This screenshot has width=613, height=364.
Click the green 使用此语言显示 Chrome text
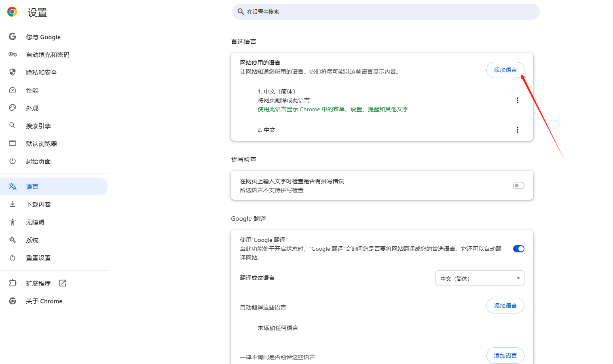333,109
